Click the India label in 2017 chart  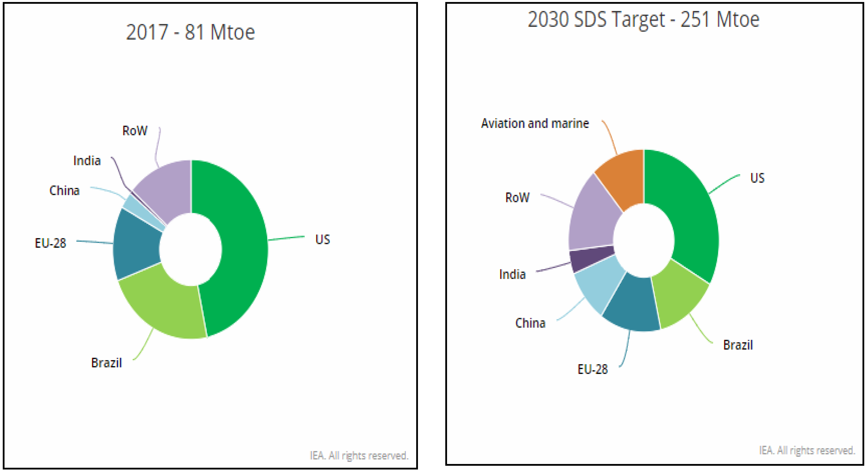87,161
